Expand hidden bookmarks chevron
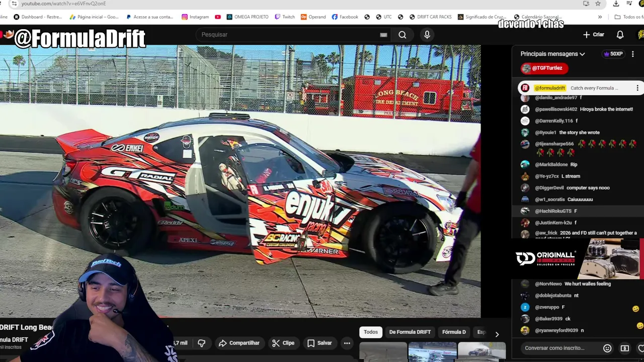This screenshot has height=362, width=644. [600, 17]
